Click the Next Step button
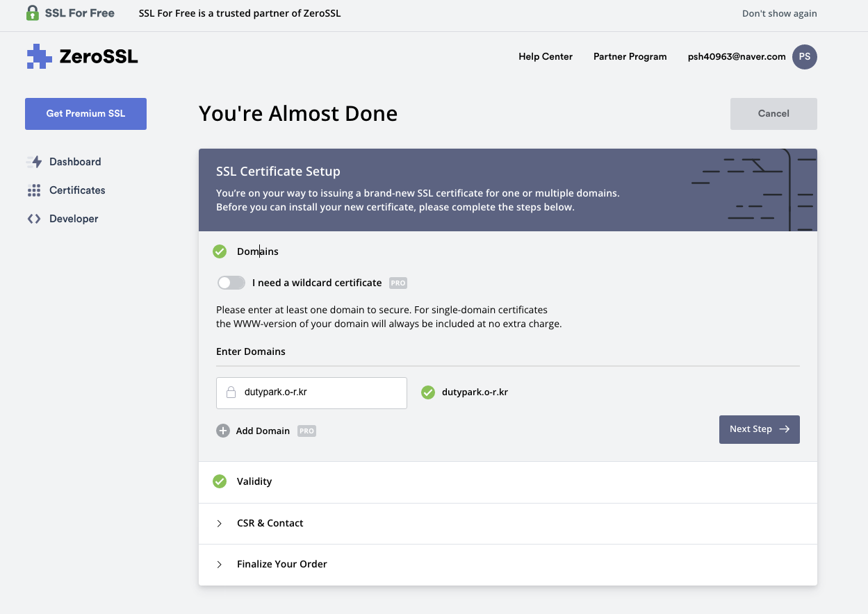This screenshot has height=614, width=868. pos(760,429)
